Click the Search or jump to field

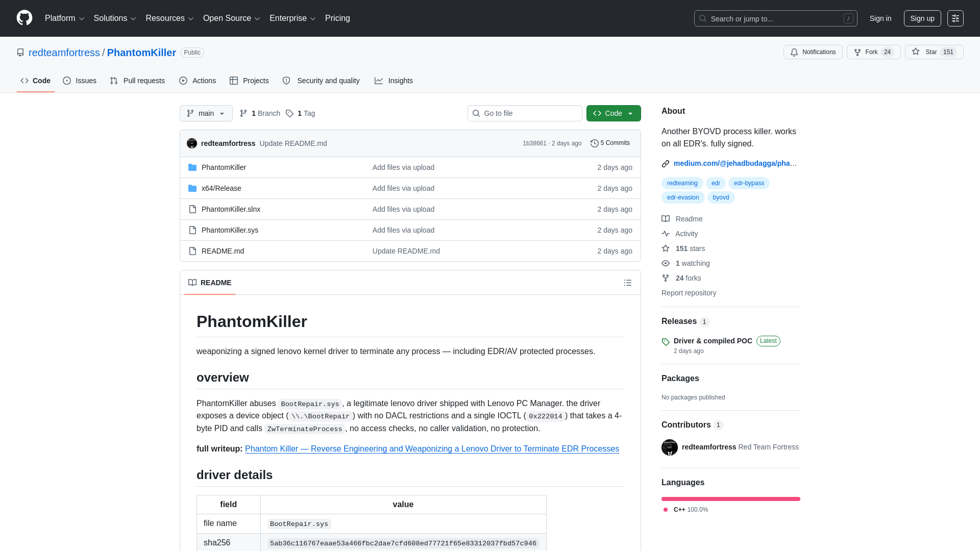coord(775,18)
